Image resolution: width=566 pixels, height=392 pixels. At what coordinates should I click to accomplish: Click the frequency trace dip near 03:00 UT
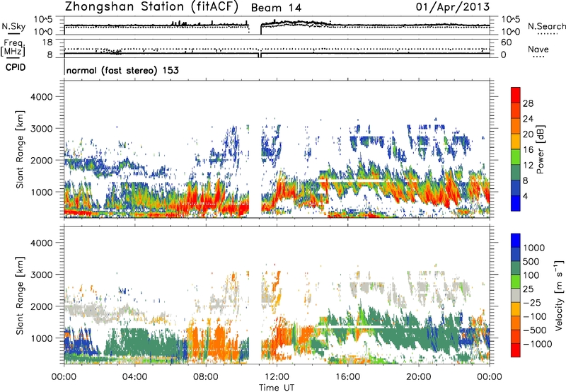[x=114, y=52]
